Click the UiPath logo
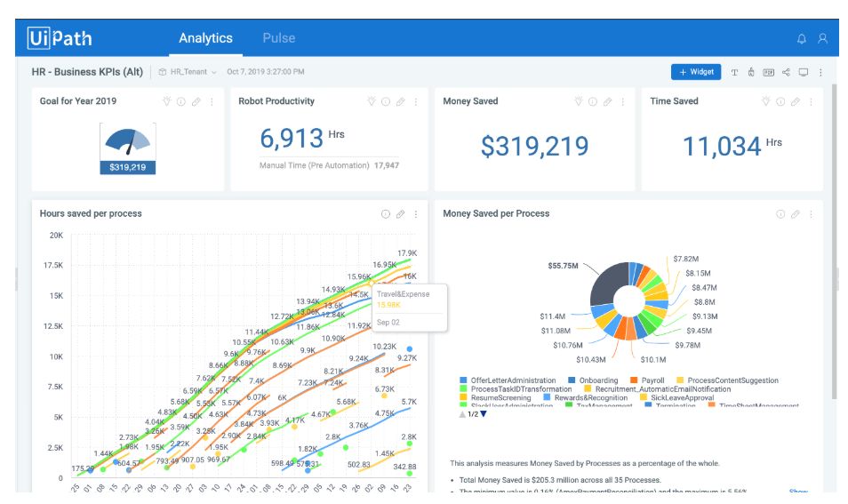The image size is (848, 504). point(60,38)
